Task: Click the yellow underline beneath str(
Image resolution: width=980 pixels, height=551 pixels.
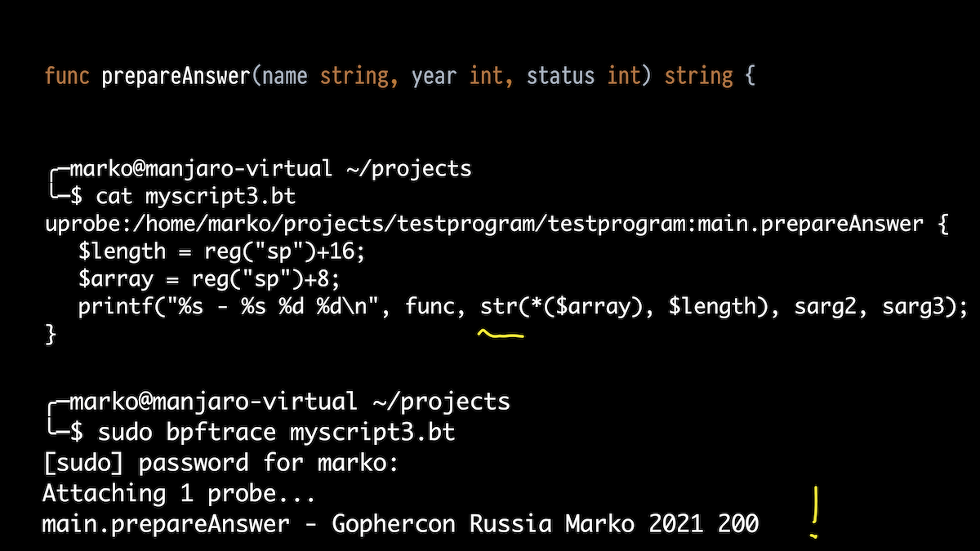Action: (x=501, y=334)
